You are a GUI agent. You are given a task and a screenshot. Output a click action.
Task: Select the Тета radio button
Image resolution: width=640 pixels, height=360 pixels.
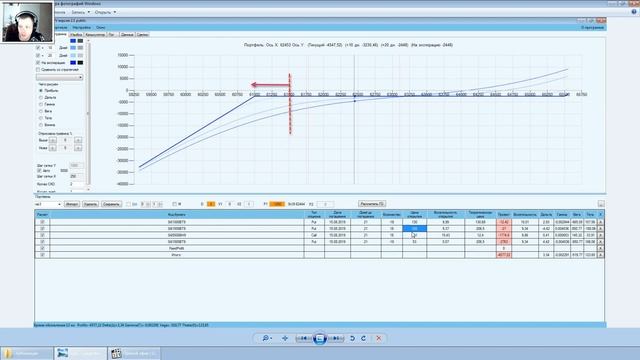(41, 118)
